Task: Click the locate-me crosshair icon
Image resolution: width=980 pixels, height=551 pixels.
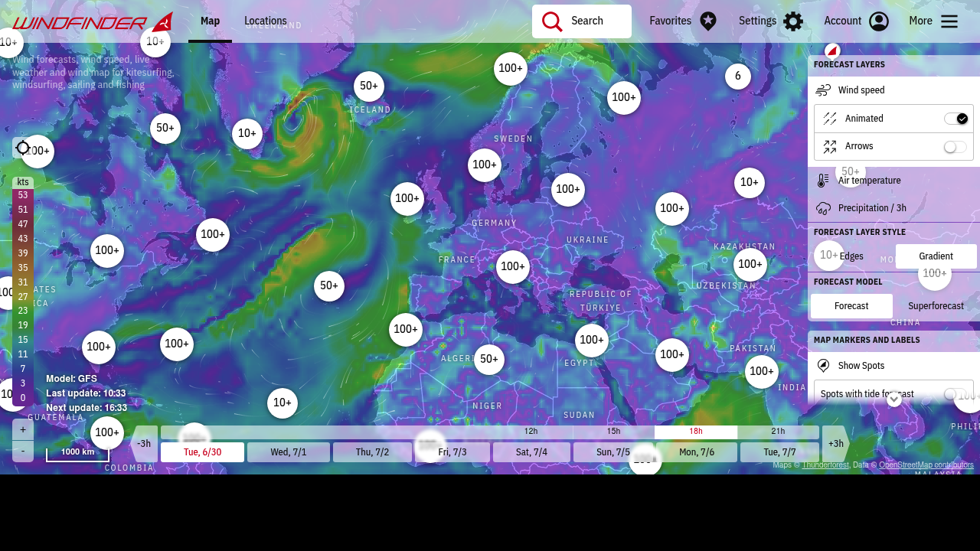Action: tap(23, 148)
